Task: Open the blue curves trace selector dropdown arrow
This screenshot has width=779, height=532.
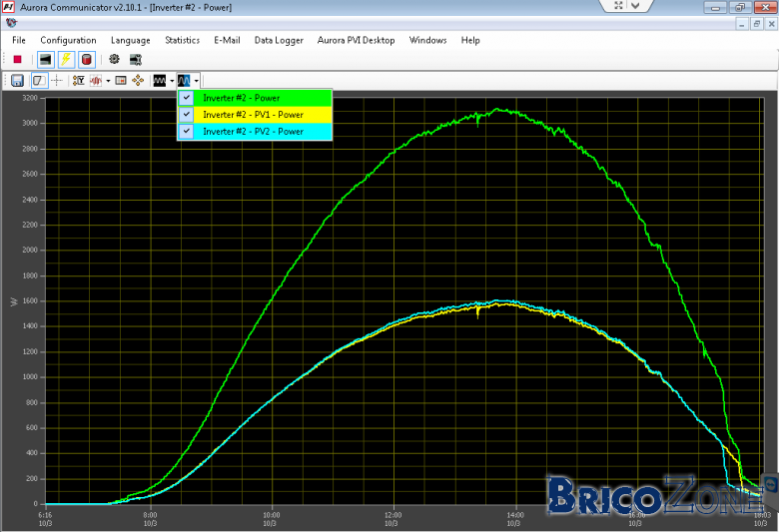Action: [x=197, y=81]
